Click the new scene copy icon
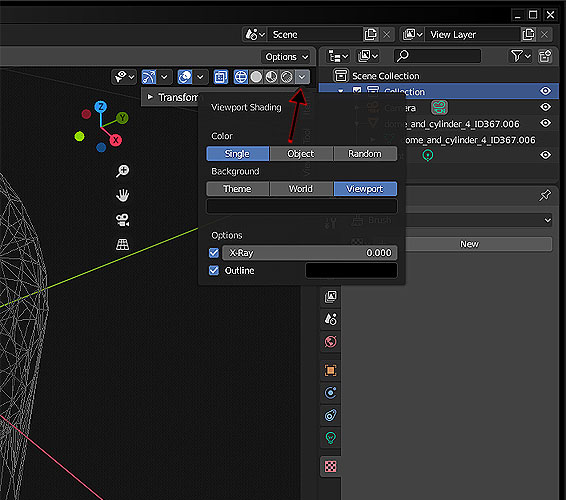This screenshot has height=500, width=566. point(371,35)
